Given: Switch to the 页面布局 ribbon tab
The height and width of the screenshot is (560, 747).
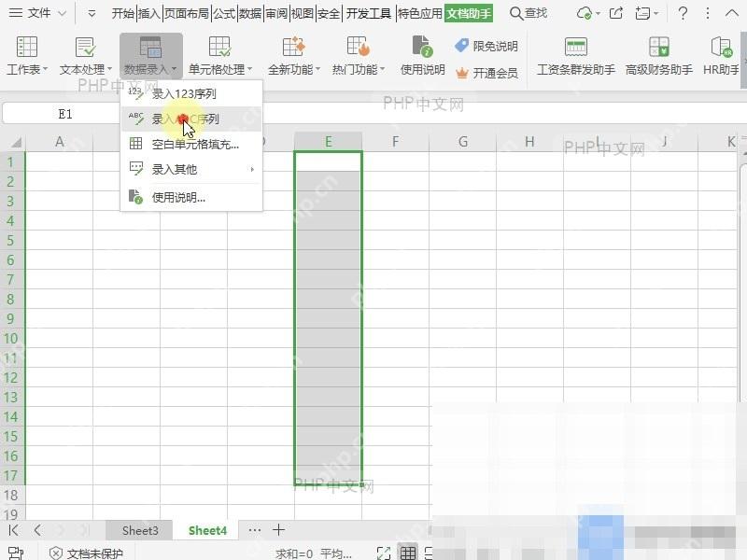Looking at the screenshot, I should tap(186, 13).
